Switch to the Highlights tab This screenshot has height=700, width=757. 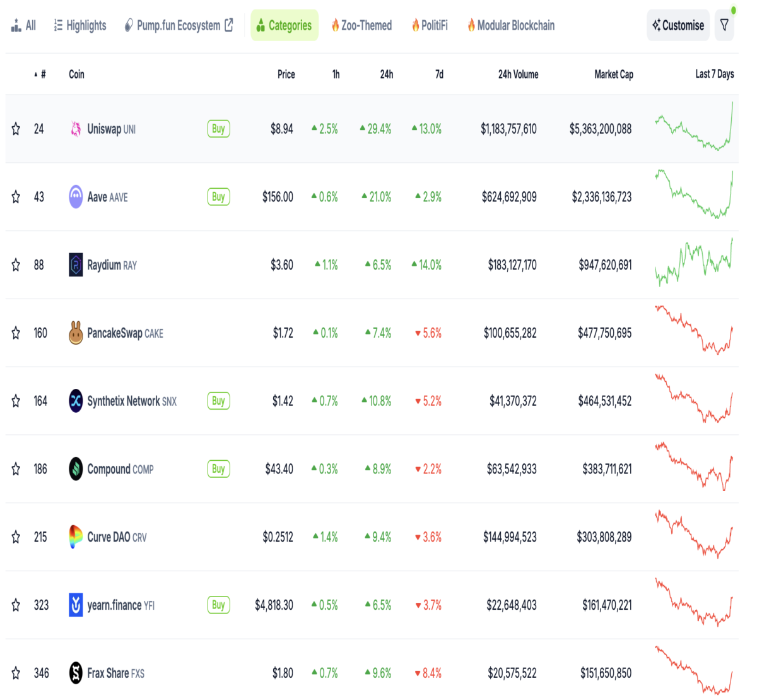80,25
